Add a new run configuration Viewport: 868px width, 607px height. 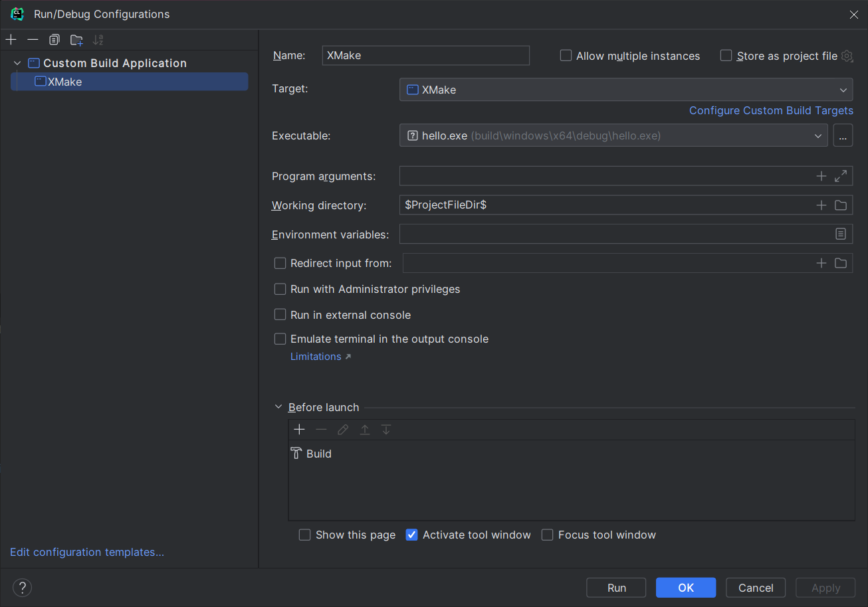click(x=11, y=40)
